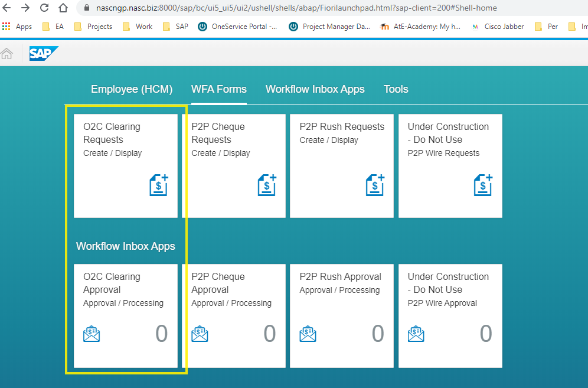Open P2P Wire Approval Under Construction tile
This screenshot has height=388, width=588.
pyautogui.click(x=450, y=316)
